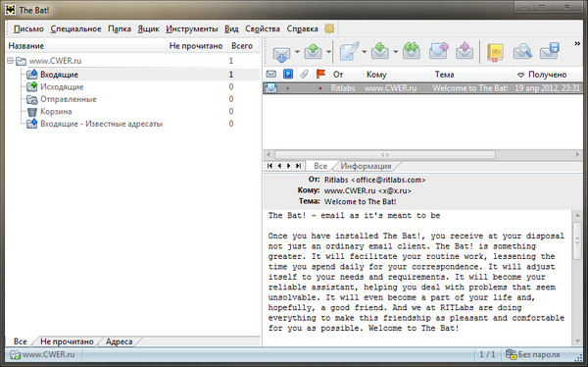Click the magnifier search messages icon
The image size is (588, 367).
[x=522, y=51]
